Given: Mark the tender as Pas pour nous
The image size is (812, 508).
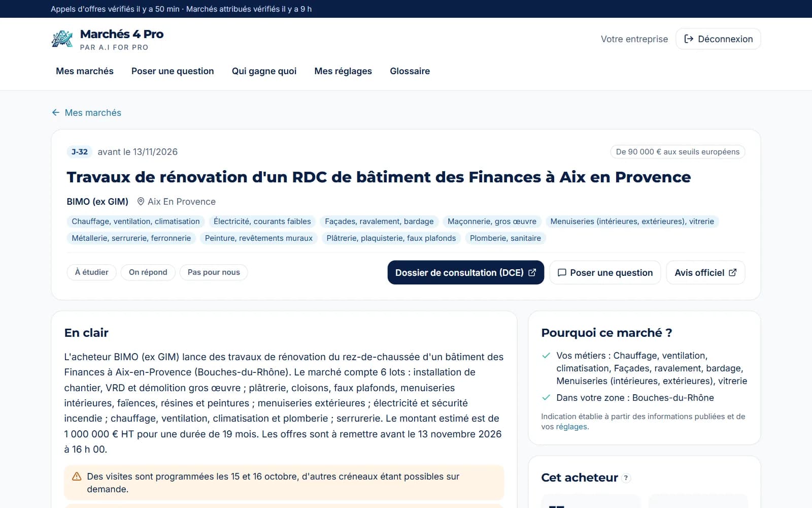Looking at the screenshot, I should point(214,272).
